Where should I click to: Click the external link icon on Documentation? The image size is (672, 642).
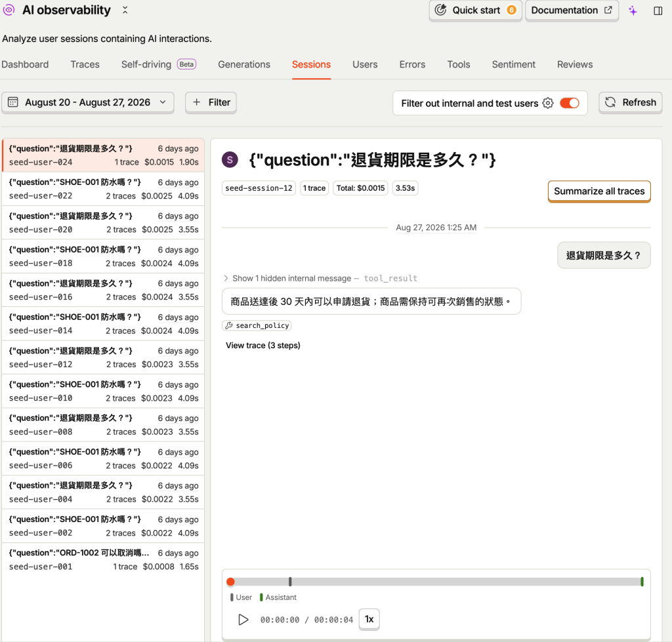[x=608, y=10]
